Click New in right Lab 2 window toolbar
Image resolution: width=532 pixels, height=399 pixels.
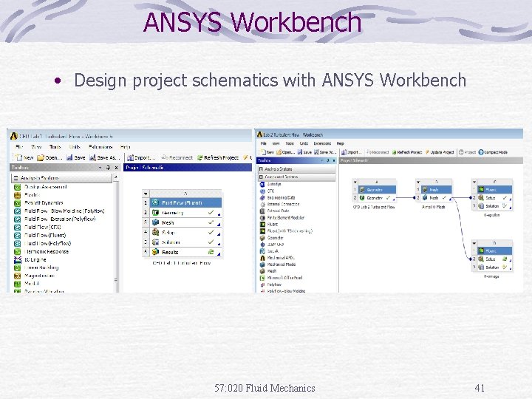click(268, 152)
